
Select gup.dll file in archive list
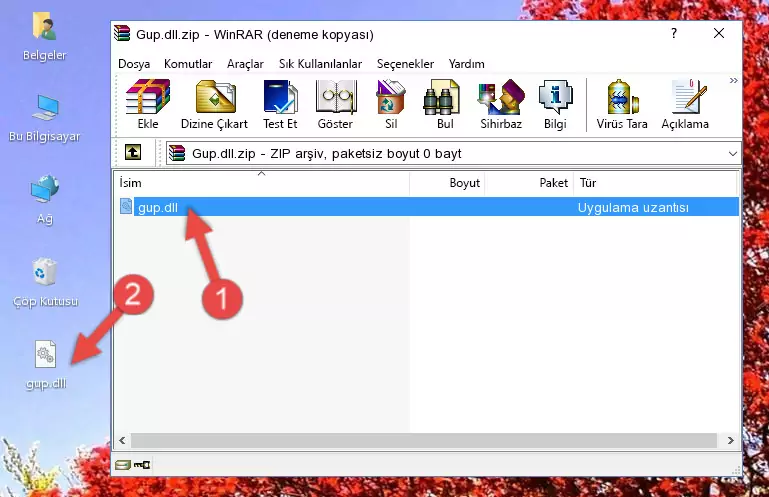(427, 207)
